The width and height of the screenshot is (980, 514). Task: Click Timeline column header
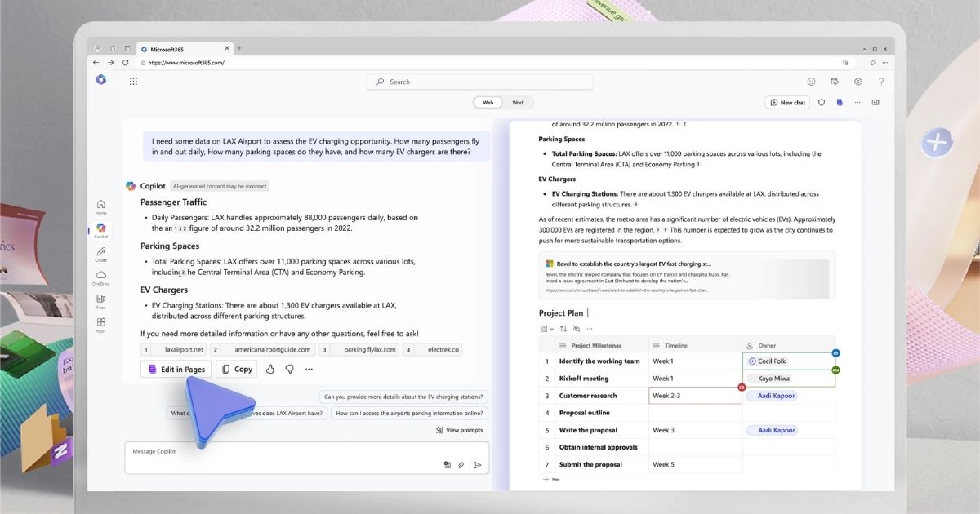click(695, 346)
